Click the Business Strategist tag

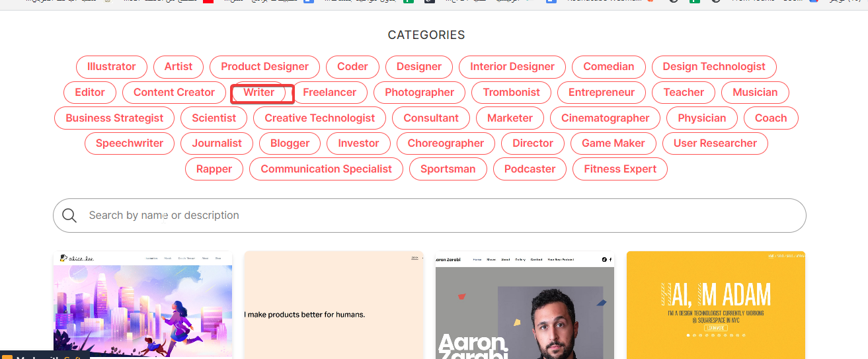(114, 118)
